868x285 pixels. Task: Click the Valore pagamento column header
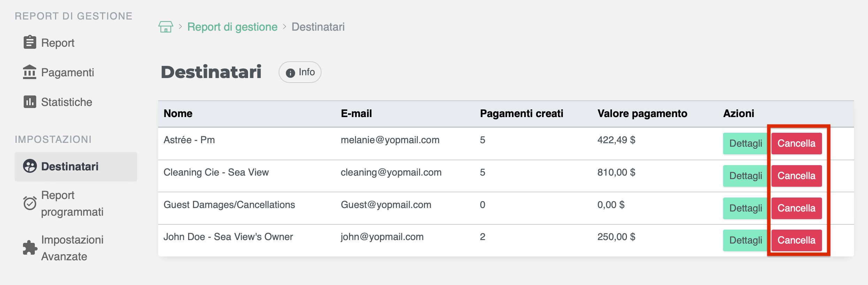[x=642, y=114]
